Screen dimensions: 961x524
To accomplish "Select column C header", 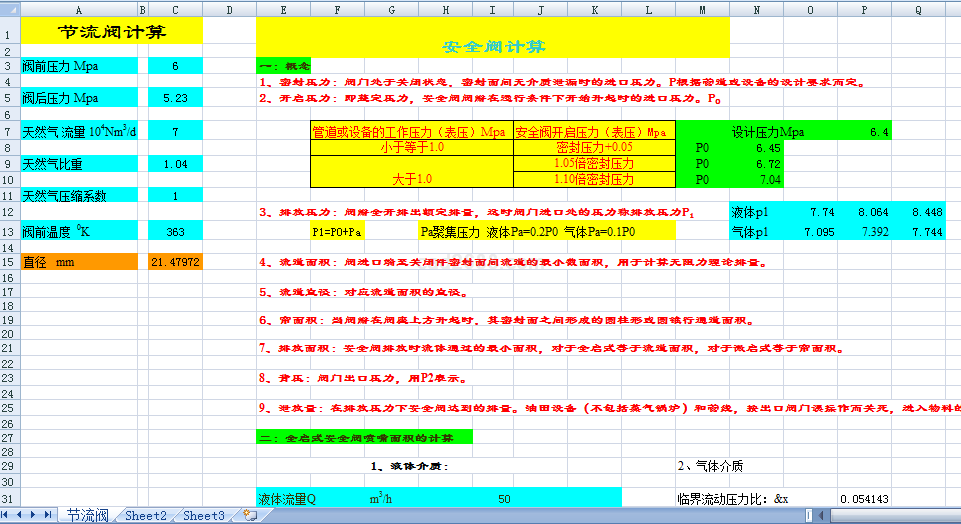I will click(175, 9).
